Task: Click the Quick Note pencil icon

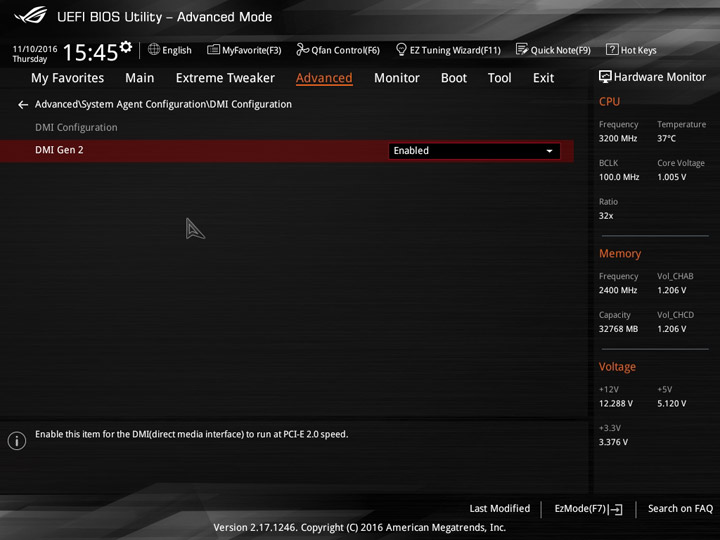Action: click(522, 49)
